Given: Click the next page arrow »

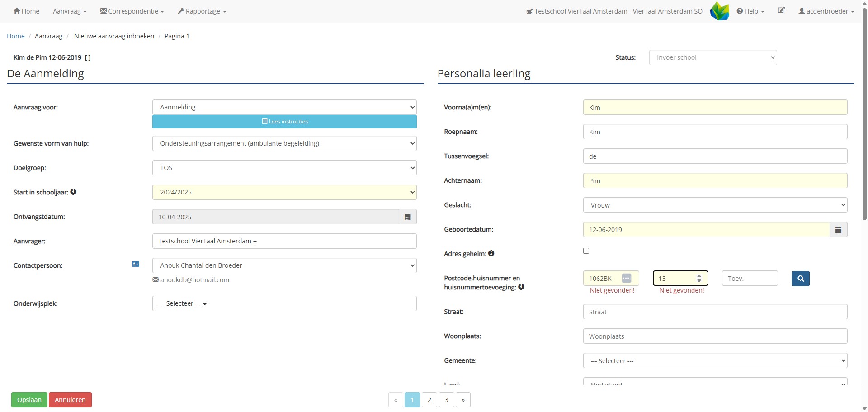Looking at the screenshot, I should (463, 400).
